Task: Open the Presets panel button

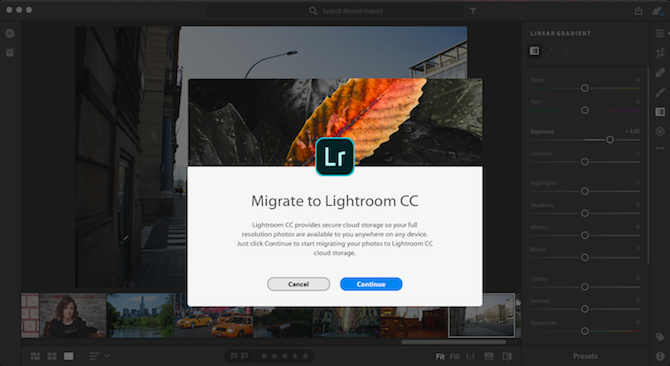Action: tap(585, 356)
